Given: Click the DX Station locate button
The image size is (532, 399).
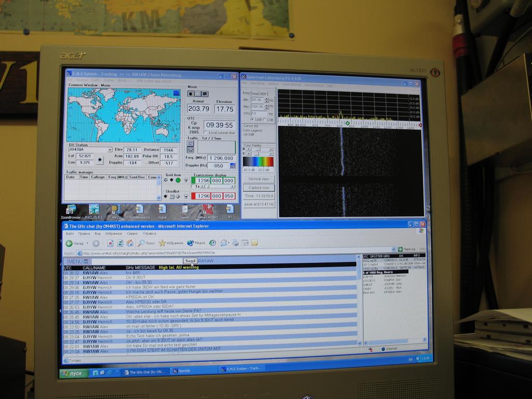Looking at the screenshot, I should coord(99,159).
